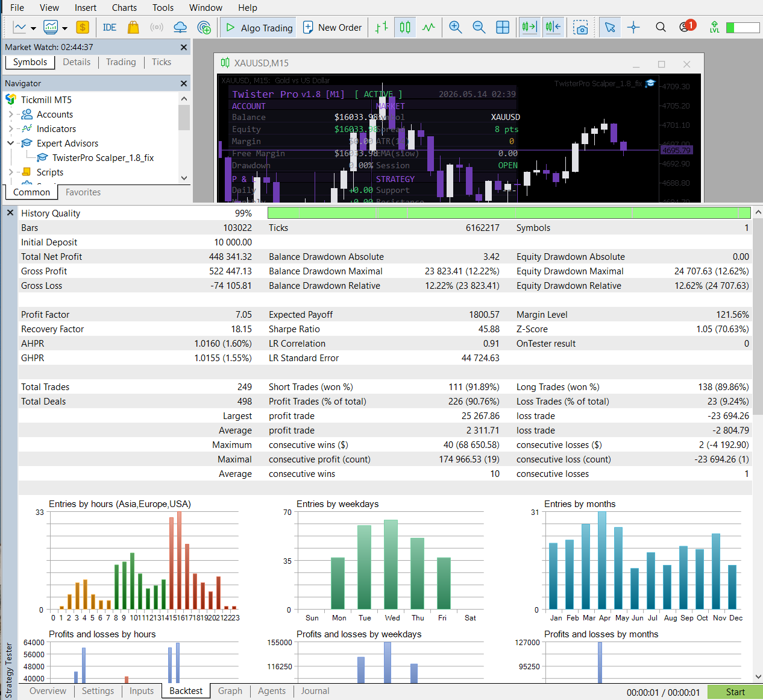Select TwisterPro Scalper_1.8_fix expert advisor
Image resolution: width=763 pixels, height=700 pixels.
103,158
